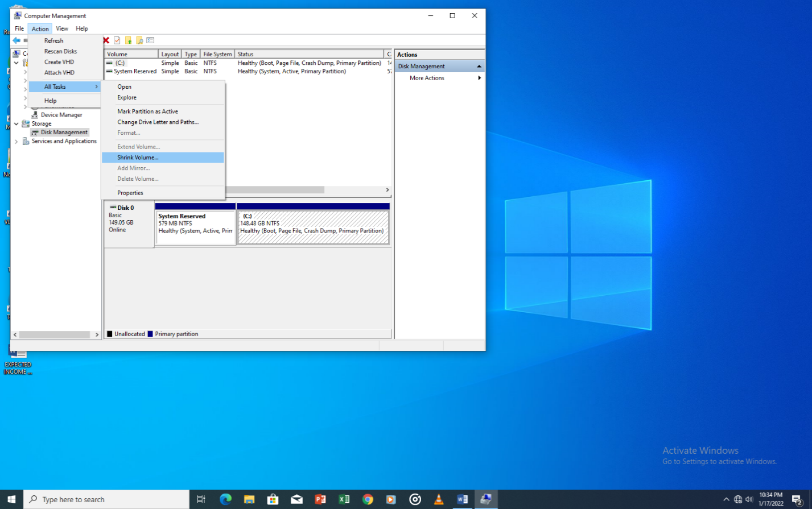
Task: Launch Google Chrome from the taskbar
Action: (368, 499)
